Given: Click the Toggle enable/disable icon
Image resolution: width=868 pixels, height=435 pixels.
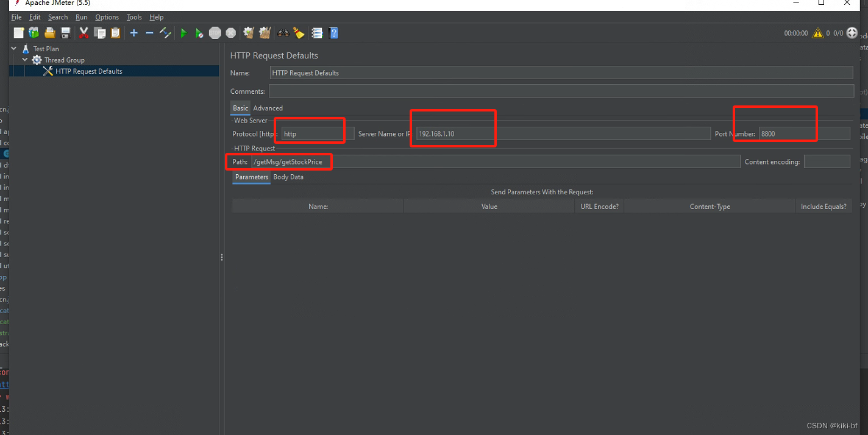Looking at the screenshot, I should tap(165, 33).
